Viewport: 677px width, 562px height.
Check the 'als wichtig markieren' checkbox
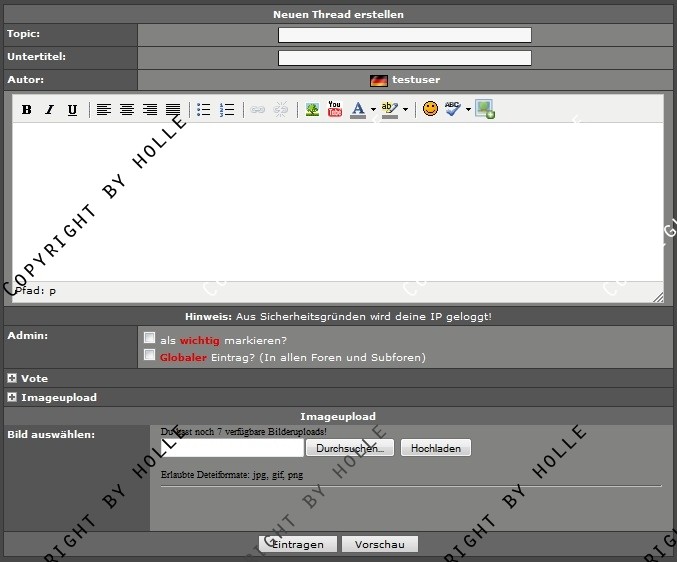tap(150, 338)
